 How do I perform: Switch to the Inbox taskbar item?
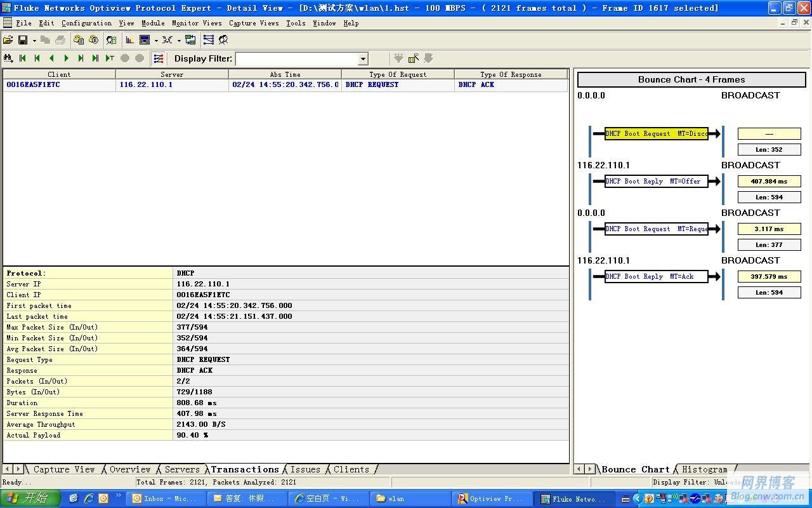(167, 498)
